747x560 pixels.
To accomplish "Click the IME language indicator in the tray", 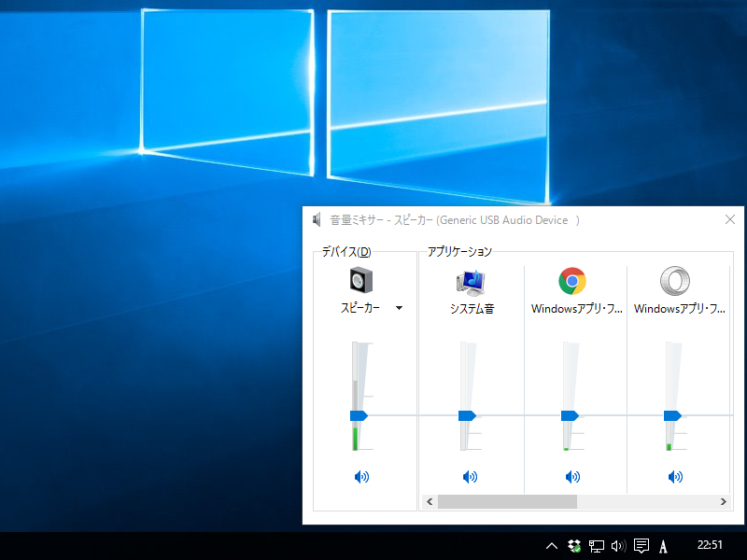I will 663,545.
